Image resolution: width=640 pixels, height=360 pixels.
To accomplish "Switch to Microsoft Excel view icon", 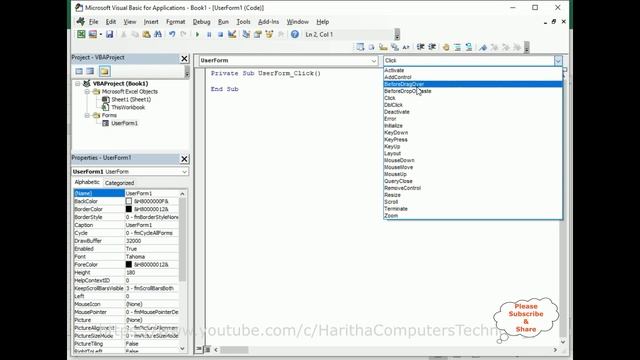I will pyautogui.click(x=81, y=34).
